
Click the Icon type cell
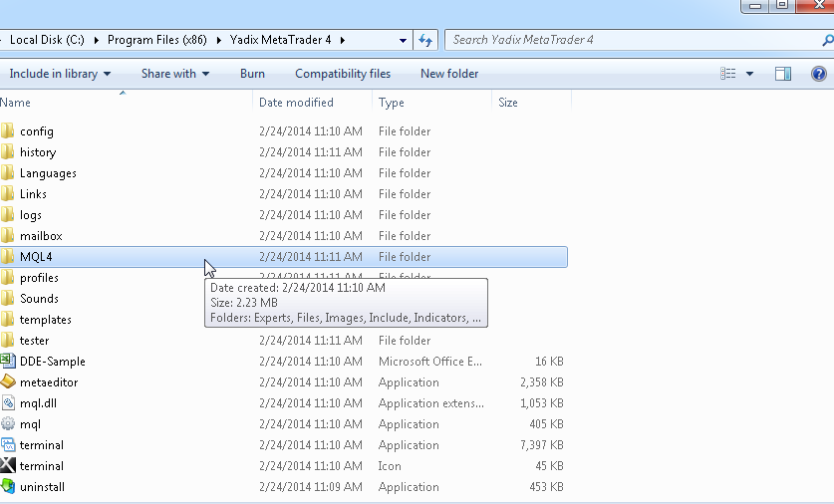click(x=390, y=466)
